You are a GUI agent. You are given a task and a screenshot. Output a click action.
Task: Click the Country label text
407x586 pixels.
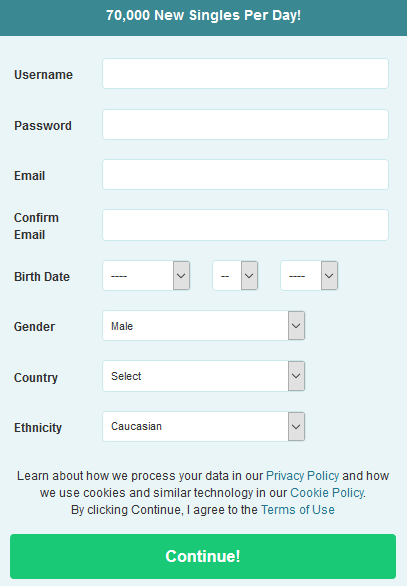36,377
